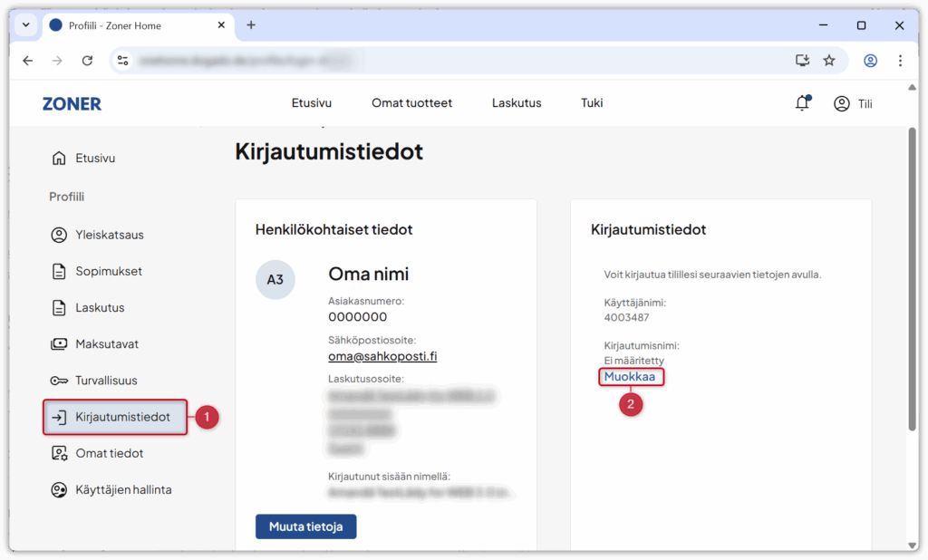Image resolution: width=928 pixels, height=560 pixels.
Task: Bookmark this page with star icon
Action: pyautogui.click(x=828, y=61)
